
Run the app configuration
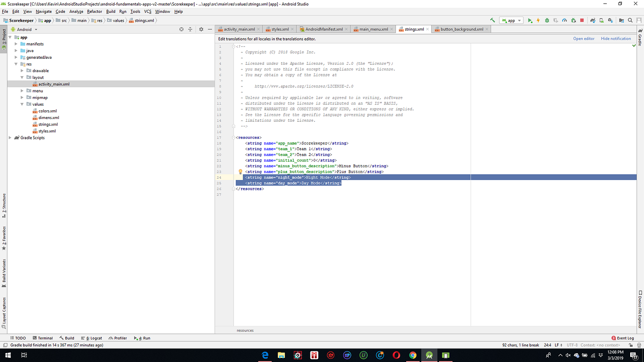pyautogui.click(x=530, y=20)
